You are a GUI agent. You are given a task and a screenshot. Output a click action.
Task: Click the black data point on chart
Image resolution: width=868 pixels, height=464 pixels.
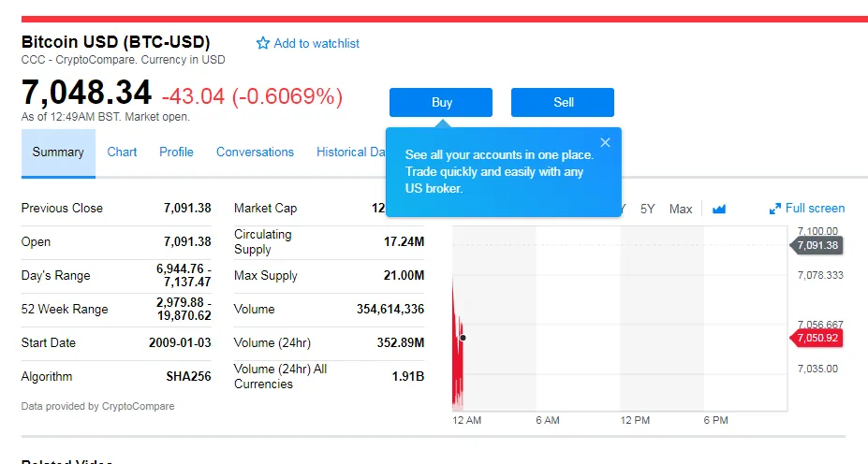463,338
